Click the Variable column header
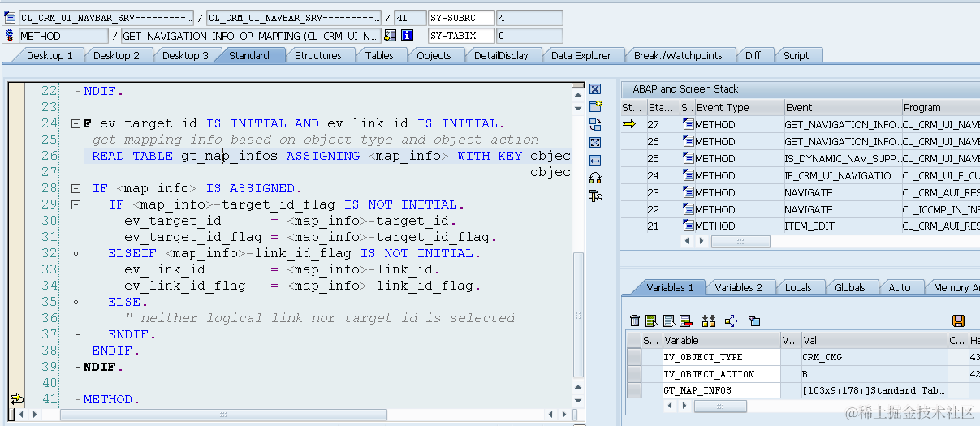Screen dimensions: 980x426 (x=720, y=340)
